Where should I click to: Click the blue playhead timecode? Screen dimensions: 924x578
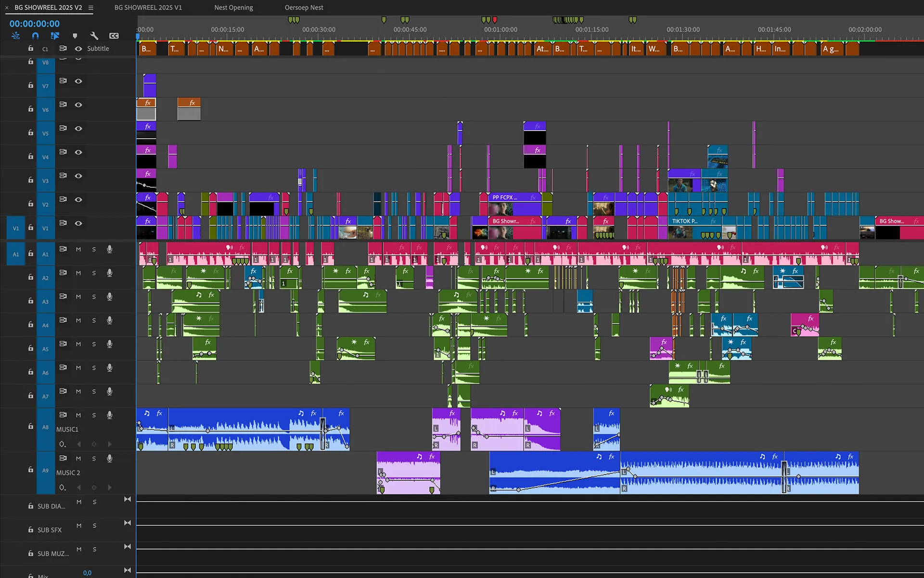[x=35, y=24]
